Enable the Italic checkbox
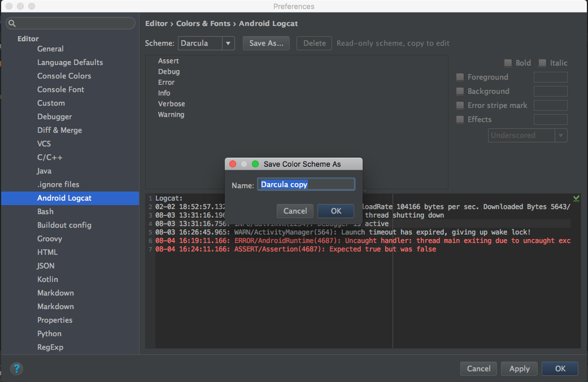 [542, 63]
